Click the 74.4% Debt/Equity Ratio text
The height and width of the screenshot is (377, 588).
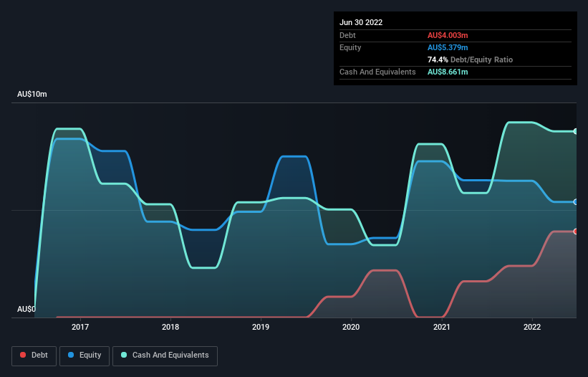pos(470,59)
